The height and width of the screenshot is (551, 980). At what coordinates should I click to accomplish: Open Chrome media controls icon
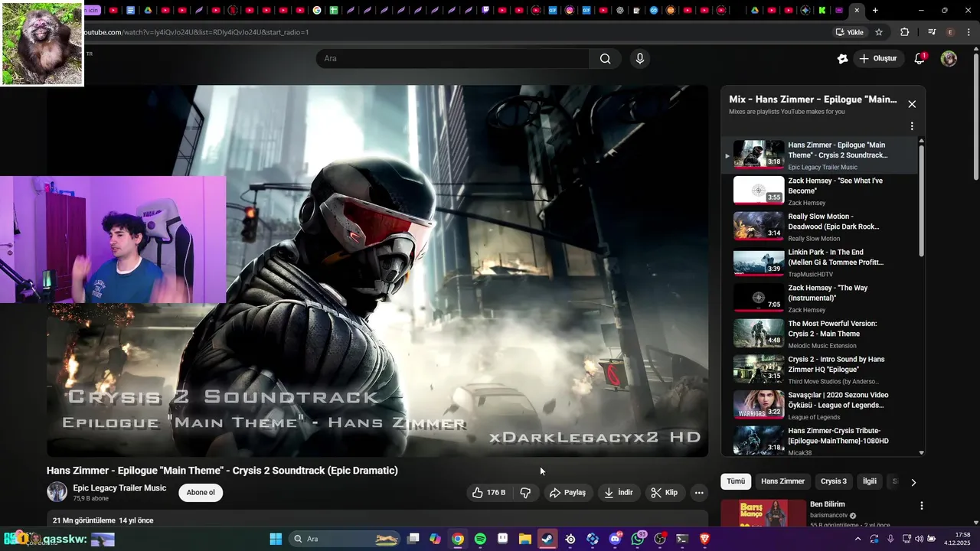[932, 32]
